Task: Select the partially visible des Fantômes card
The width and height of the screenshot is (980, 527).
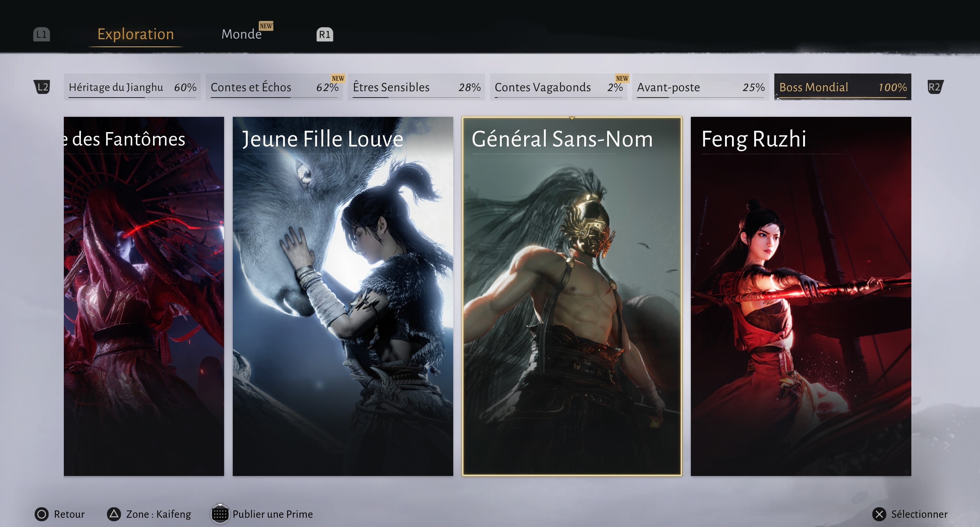Action: [144, 296]
